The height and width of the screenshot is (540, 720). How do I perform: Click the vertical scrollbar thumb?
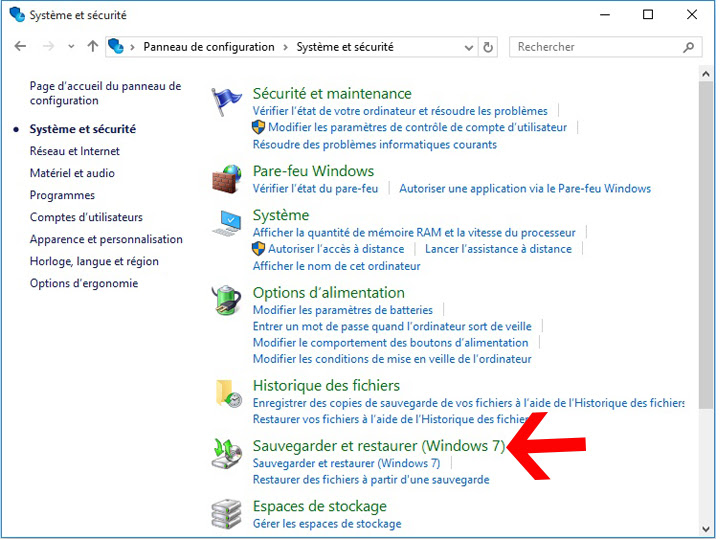[x=706, y=245]
